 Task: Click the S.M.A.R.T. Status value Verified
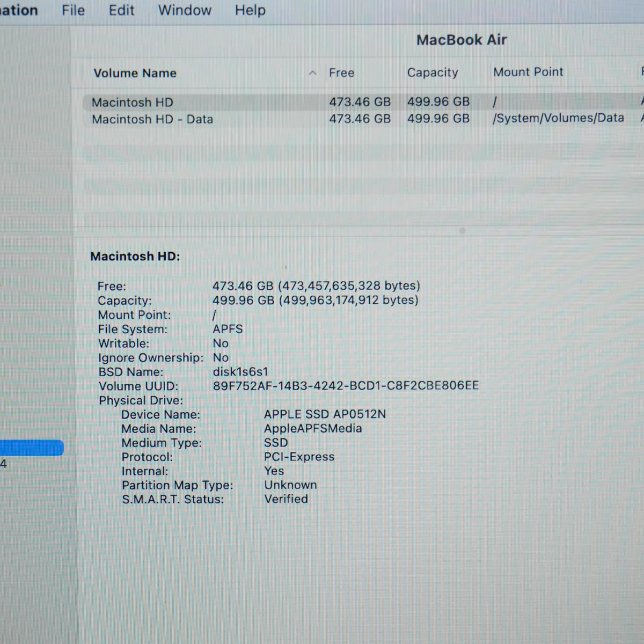pyautogui.click(x=286, y=499)
